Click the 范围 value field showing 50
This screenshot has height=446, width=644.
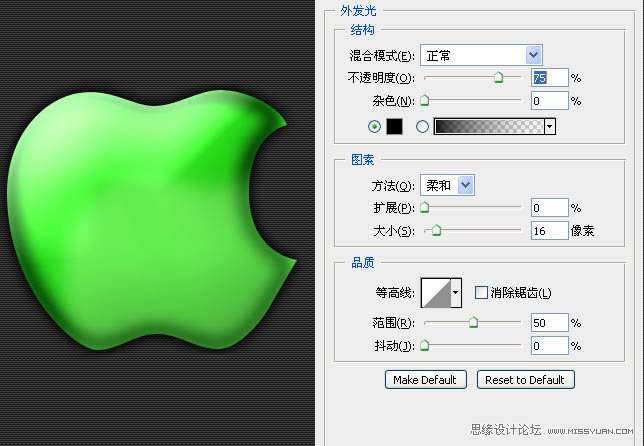[550, 323]
